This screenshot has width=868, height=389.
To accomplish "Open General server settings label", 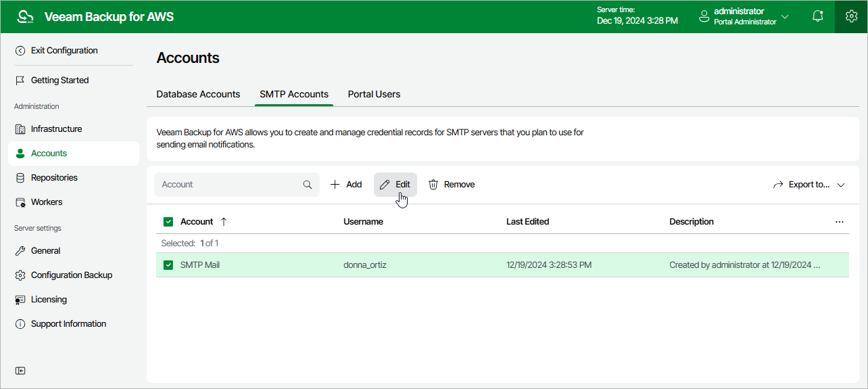I will click(46, 251).
